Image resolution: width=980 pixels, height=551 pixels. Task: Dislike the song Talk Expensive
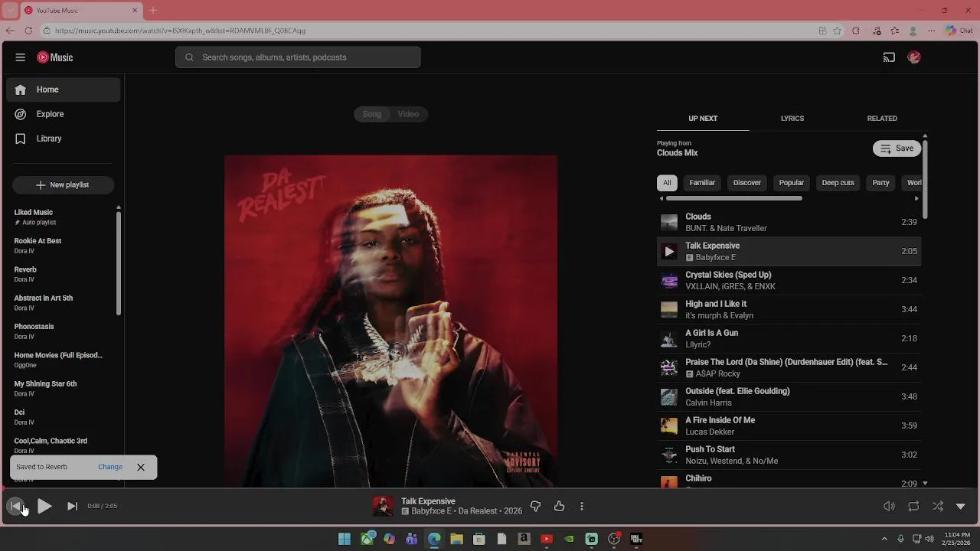535,506
